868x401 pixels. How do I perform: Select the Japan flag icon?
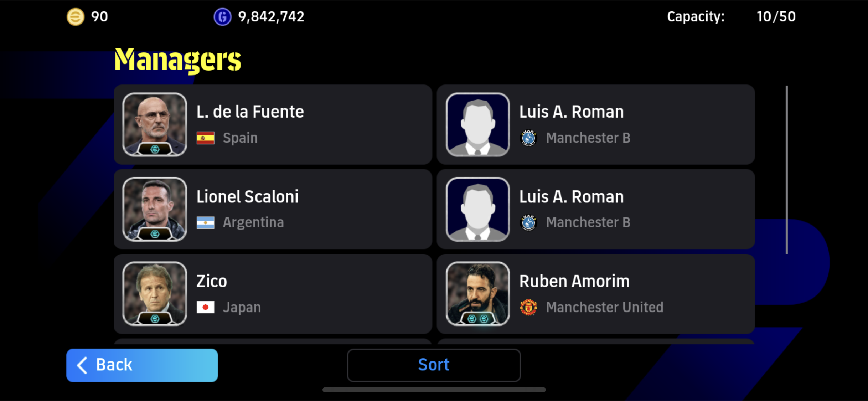[206, 307]
